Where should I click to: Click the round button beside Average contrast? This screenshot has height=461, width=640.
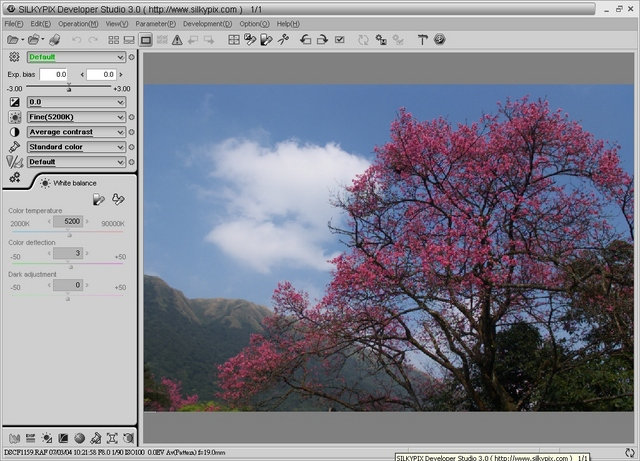coord(131,132)
